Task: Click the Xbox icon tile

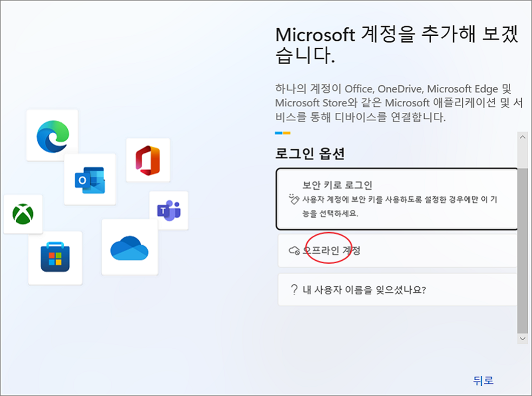Action: pyautogui.click(x=23, y=214)
